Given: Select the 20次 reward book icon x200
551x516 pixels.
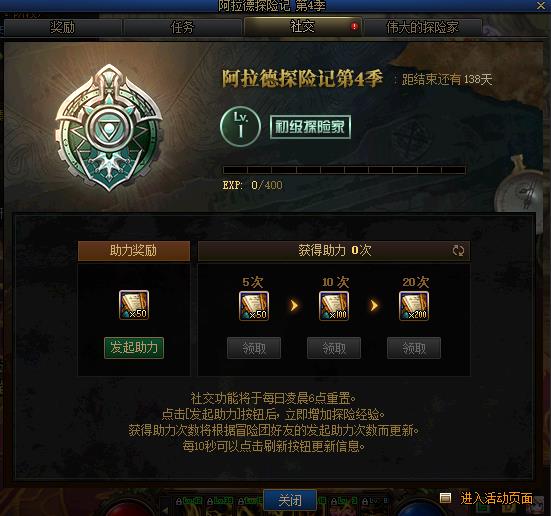Looking at the screenshot, I should point(414,306).
